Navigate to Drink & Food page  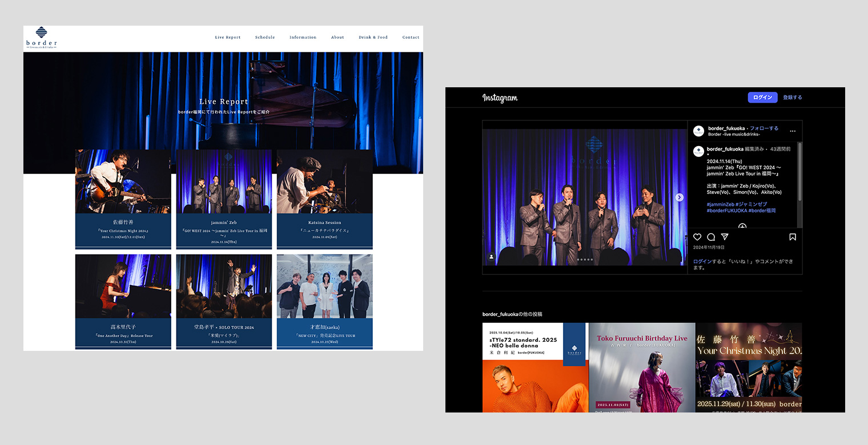coord(373,38)
